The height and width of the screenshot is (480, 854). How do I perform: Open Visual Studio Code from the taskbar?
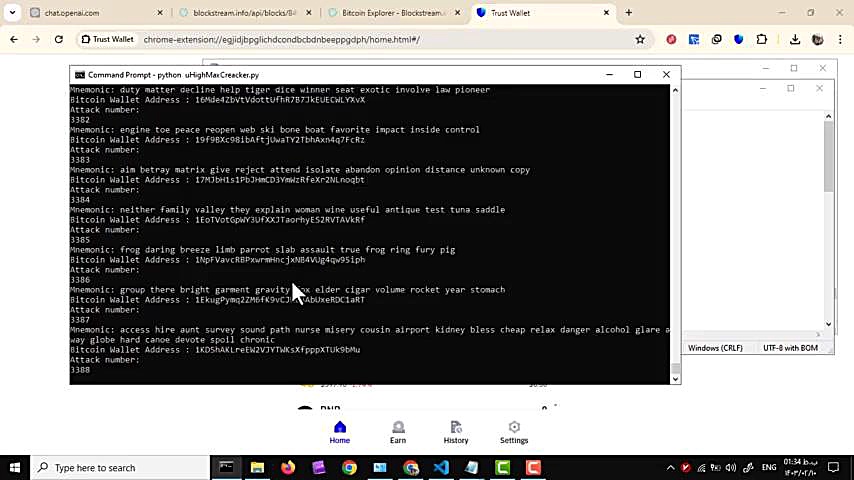point(441,467)
